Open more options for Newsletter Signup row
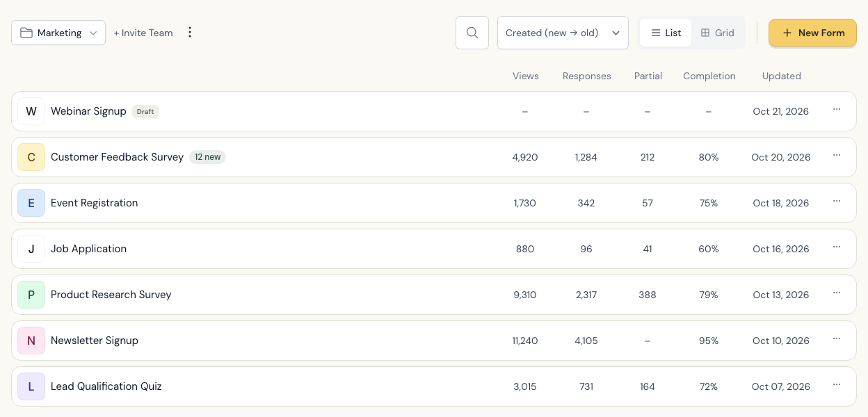This screenshot has height=417, width=868. click(x=837, y=339)
